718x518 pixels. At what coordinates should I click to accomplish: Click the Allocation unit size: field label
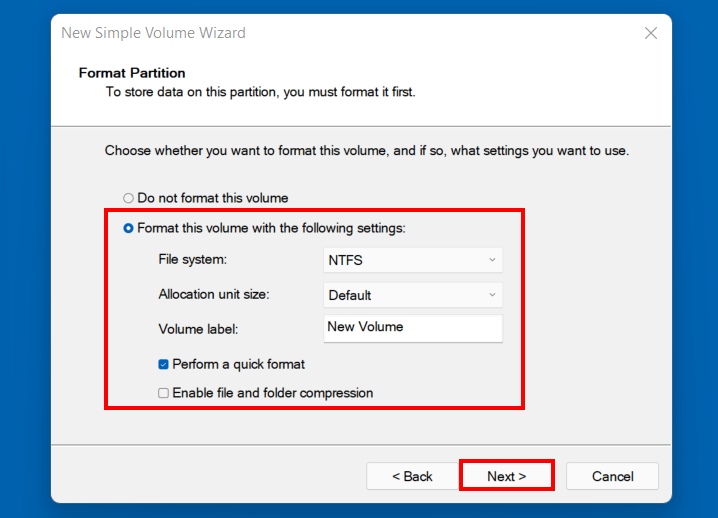click(214, 294)
